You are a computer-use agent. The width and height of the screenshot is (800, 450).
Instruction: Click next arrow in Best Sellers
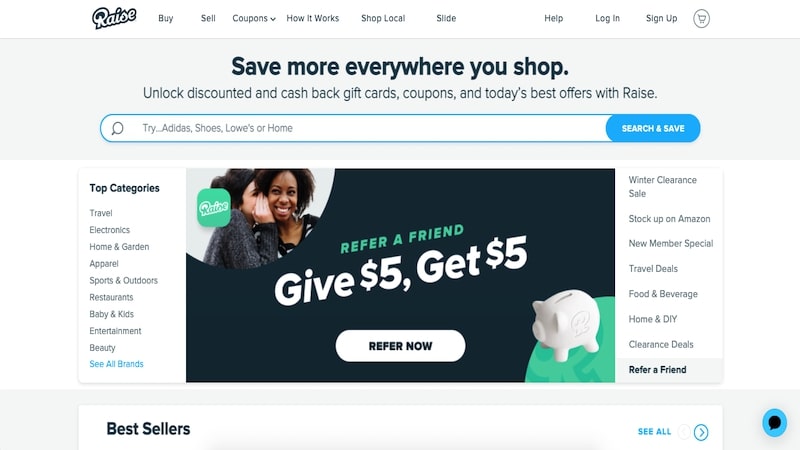(x=701, y=432)
